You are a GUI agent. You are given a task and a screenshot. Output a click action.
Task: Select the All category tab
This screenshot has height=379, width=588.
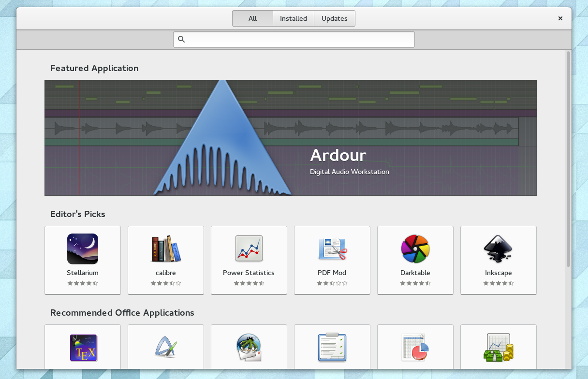click(252, 18)
